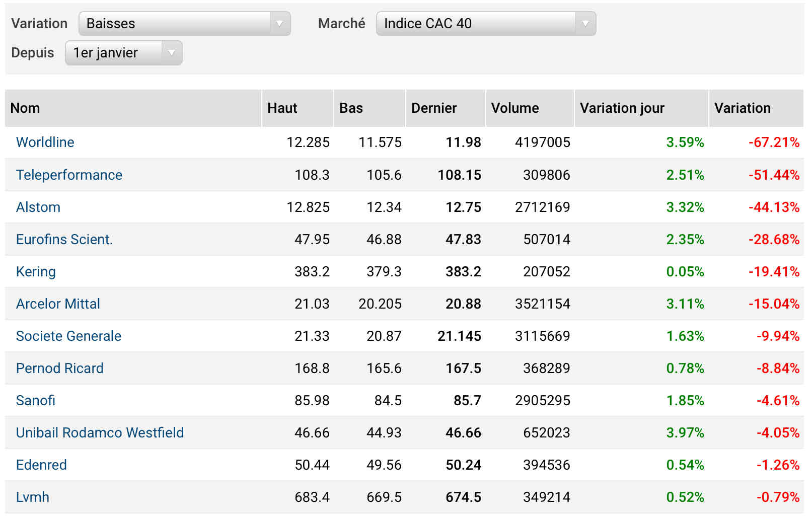Open the Worldline stock link
This screenshot has height=517, width=812.
(x=45, y=142)
